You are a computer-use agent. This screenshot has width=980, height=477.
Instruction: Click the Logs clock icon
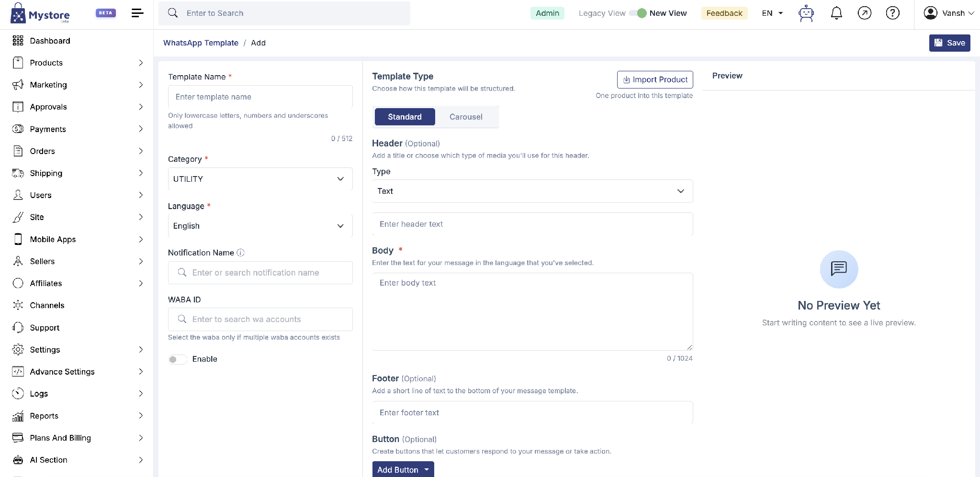point(18,394)
